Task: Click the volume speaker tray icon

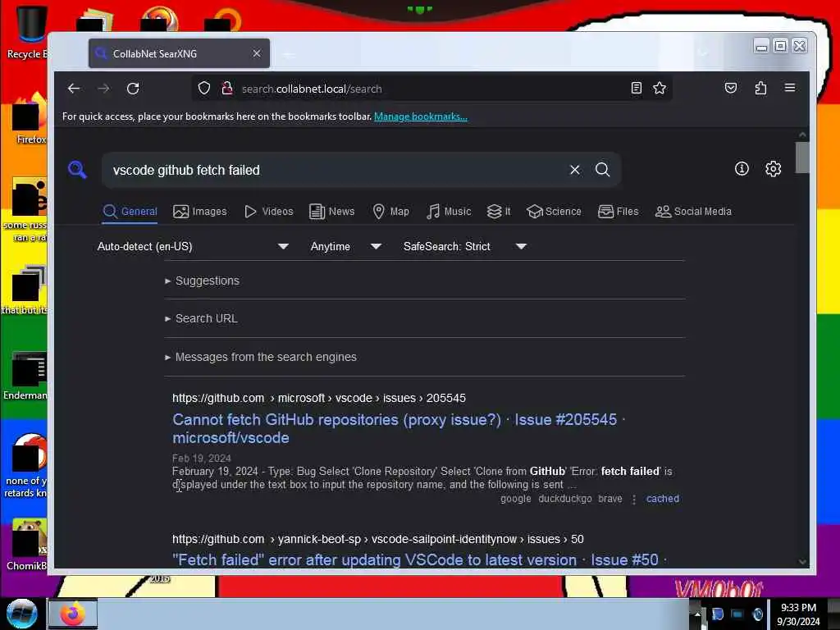Action: (757, 614)
